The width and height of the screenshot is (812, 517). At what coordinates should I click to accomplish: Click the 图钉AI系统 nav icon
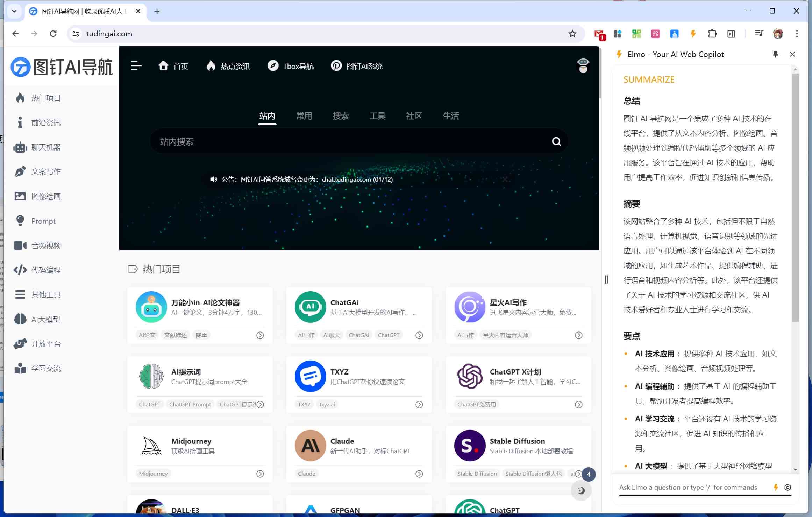pos(336,65)
